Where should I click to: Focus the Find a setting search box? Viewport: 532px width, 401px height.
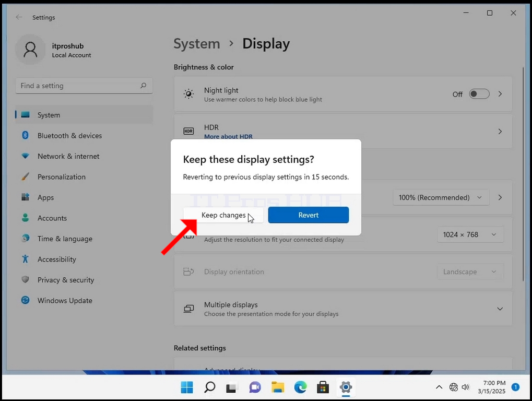[x=84, y=86]
